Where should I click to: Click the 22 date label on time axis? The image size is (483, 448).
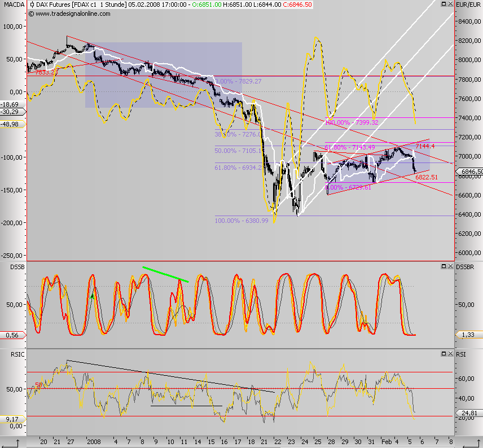pyautogui.click(x=278, y=442)
